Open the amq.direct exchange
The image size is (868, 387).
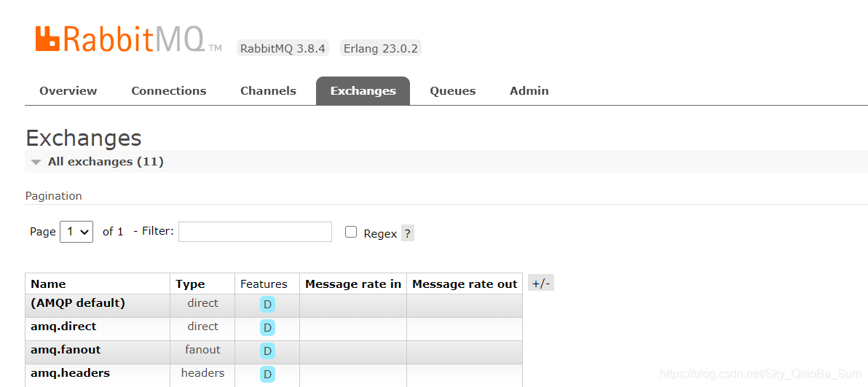coord(63,327)
